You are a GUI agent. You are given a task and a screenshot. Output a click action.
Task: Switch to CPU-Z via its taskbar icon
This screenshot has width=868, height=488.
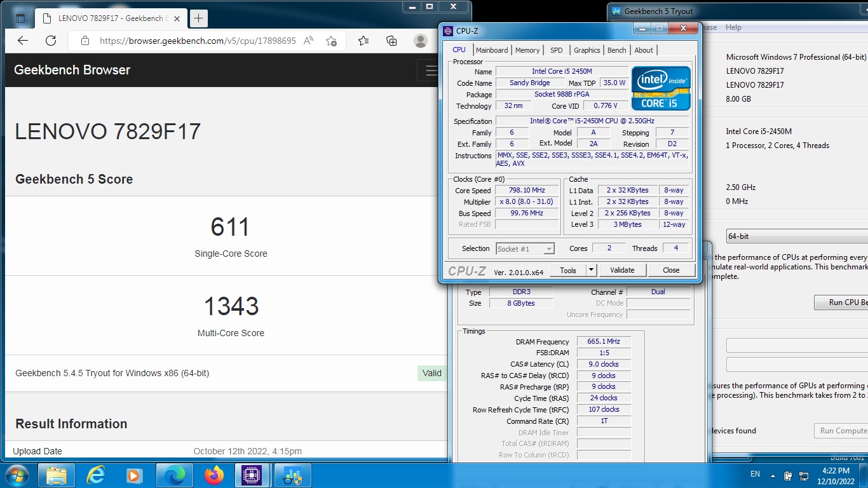(x=253, y=475)
